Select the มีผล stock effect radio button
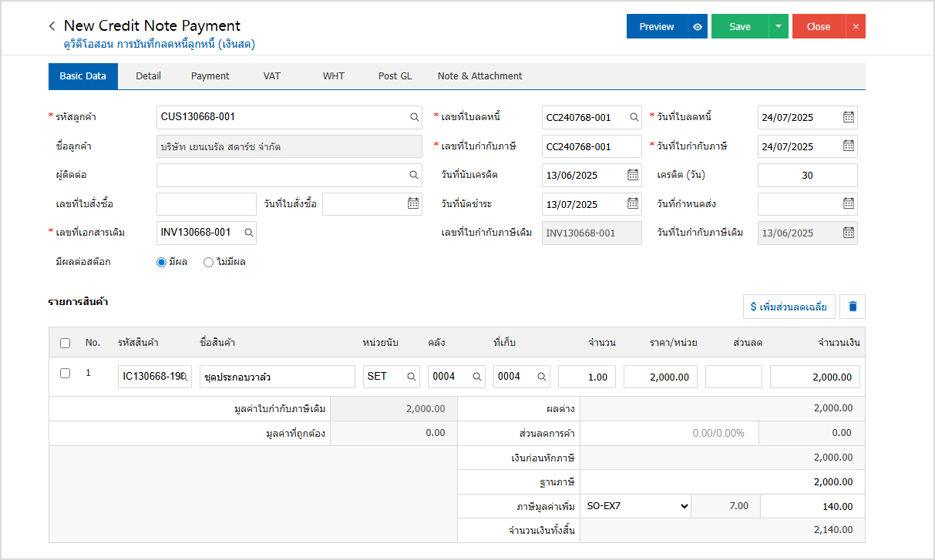 (x=162, y=262)
